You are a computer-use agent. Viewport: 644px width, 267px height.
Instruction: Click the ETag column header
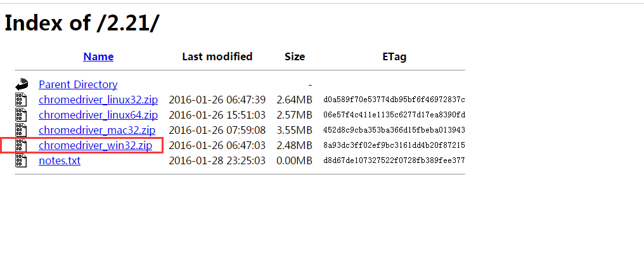pyautogui.click(x=394, y=56)
